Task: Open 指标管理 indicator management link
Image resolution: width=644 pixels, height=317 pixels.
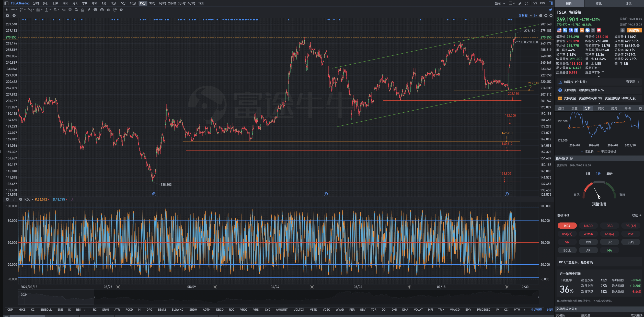Action: (536, 310)
